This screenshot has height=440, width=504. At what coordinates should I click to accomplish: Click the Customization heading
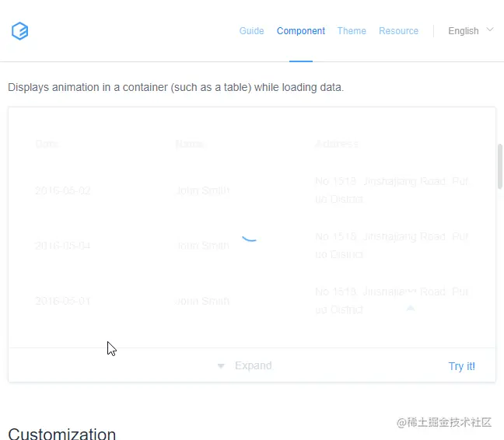61,434
